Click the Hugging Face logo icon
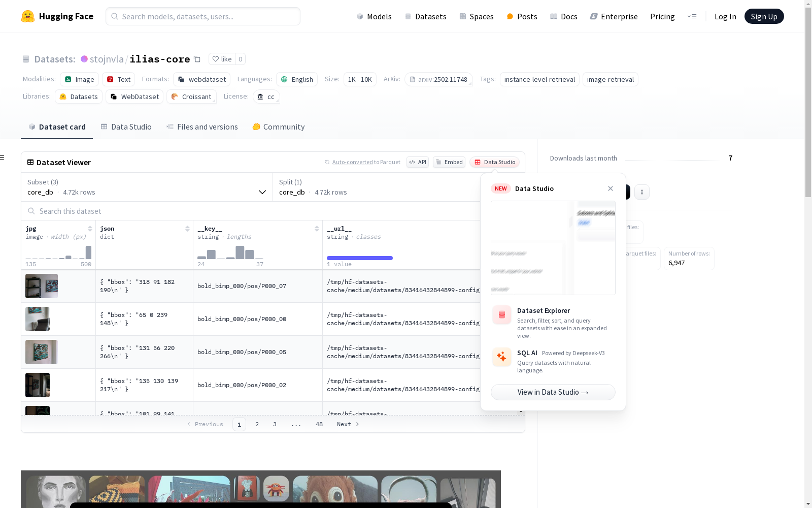This screenshot has width=812, height=508. (x=28, y=16)
